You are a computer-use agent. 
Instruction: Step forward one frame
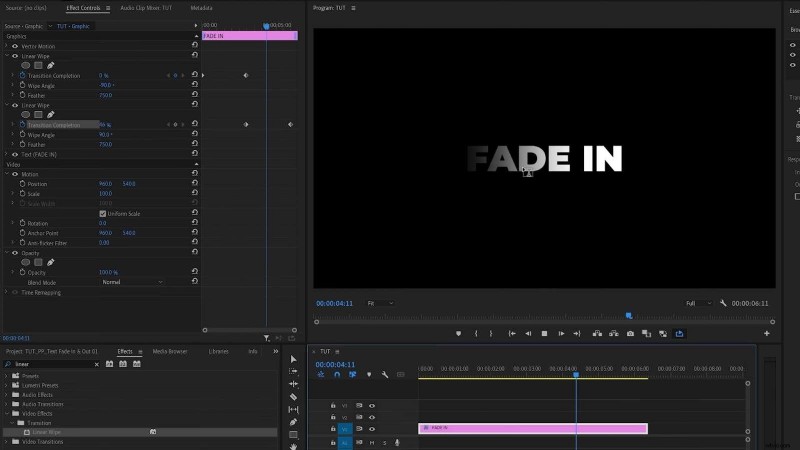click(x=561, y=334)
